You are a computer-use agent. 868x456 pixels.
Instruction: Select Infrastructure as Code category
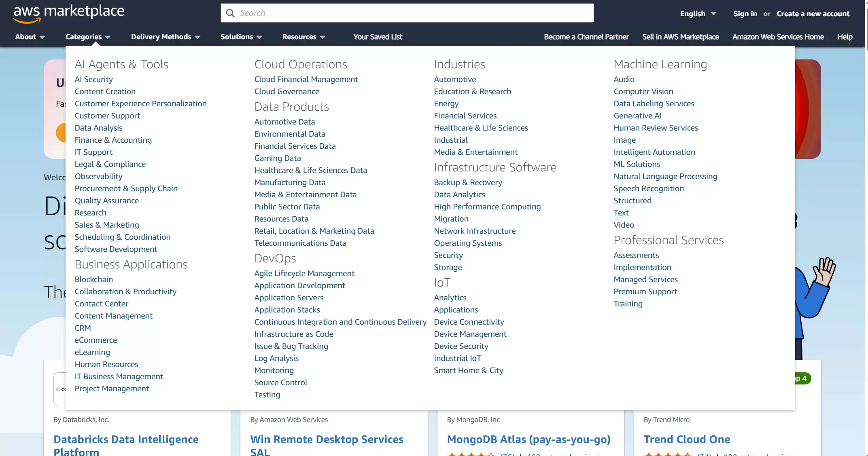point(293,334)
